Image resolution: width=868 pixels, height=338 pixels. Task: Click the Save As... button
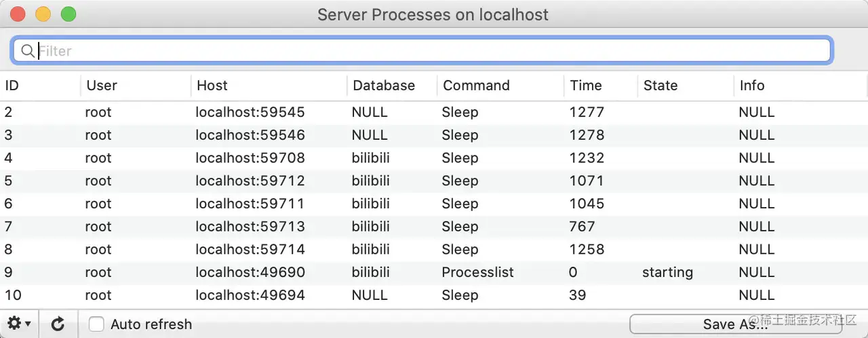(x=735, y=324)
